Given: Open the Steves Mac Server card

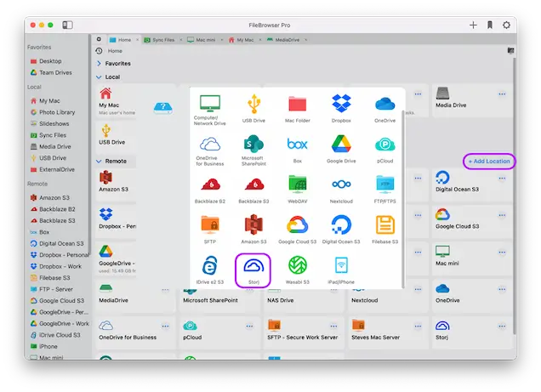Looking at the screenshot, I should point(387,331).
